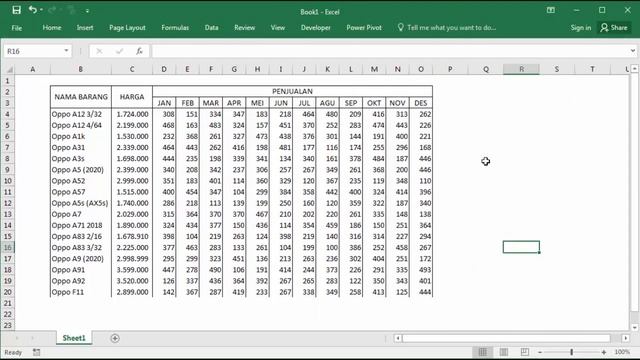Screen dimensions: 640x360
Task: Click the next sheet navigation arrow
Action: 32,338
